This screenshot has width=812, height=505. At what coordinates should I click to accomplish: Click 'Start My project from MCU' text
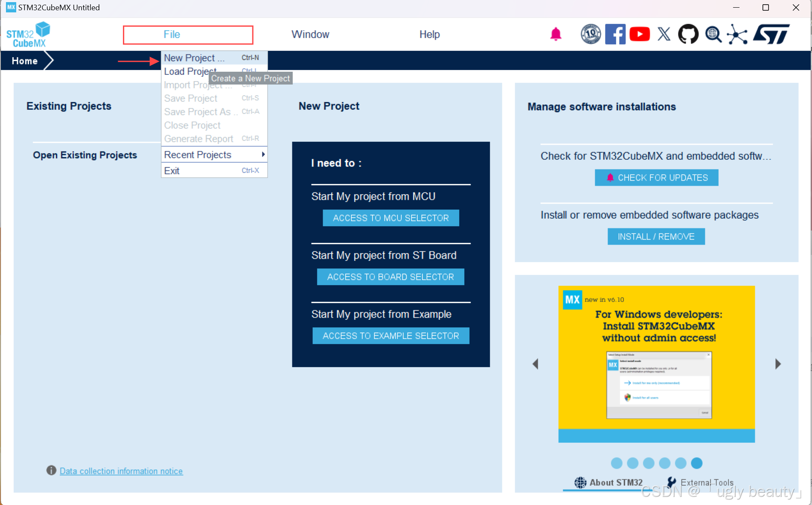[373, 196]
